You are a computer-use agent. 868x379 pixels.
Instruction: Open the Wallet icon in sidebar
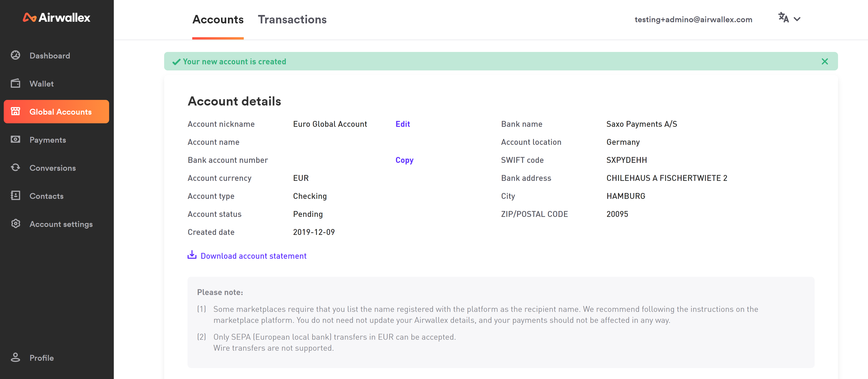15,84
